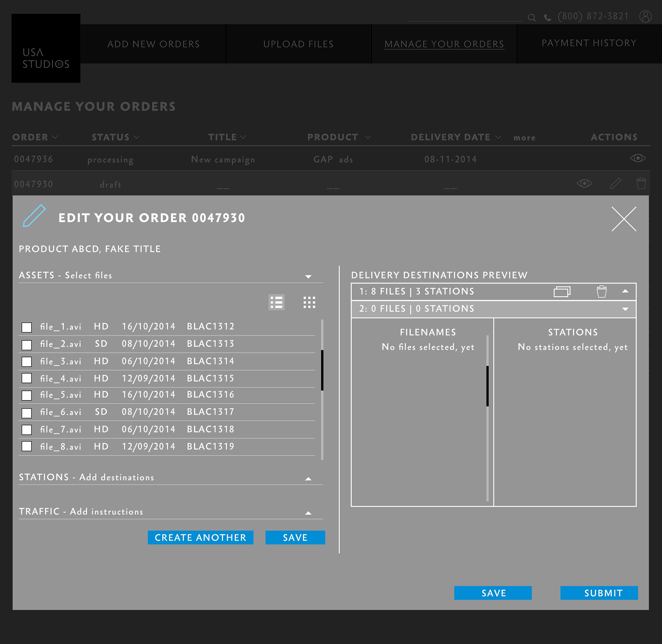The image size is (662, 644).
Task: Switch assets to grid view
Action: [309, 303]
